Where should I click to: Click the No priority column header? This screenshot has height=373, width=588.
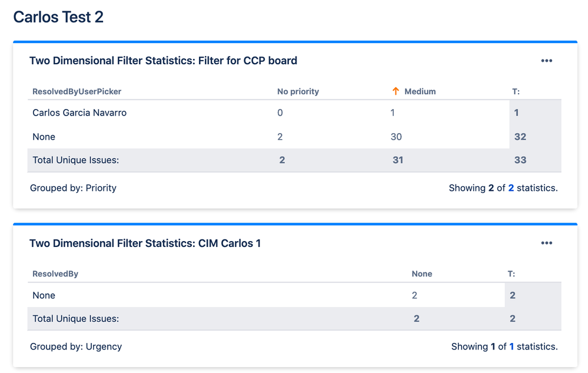click(x=298, y=91)
